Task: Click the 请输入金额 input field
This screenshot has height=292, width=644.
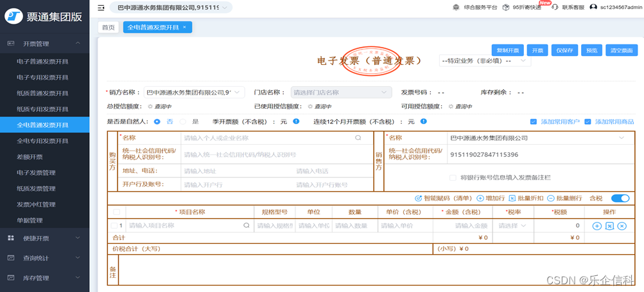Action: point(463,225)
